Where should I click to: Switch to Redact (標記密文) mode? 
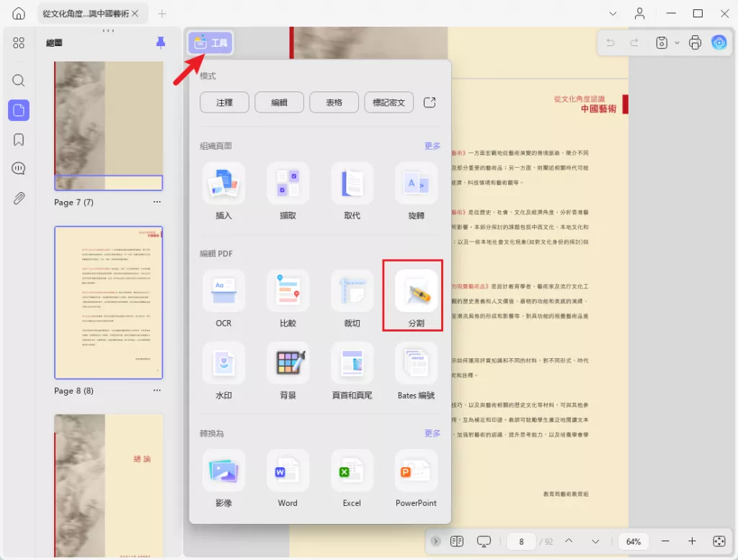coord(388,102)
